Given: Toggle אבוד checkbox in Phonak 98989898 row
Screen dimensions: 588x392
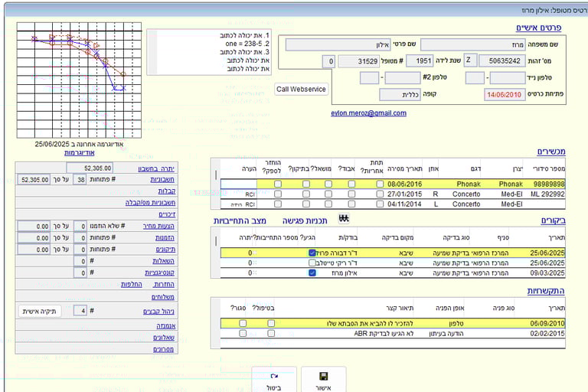Looking at the screenshot, I should 351,185.
